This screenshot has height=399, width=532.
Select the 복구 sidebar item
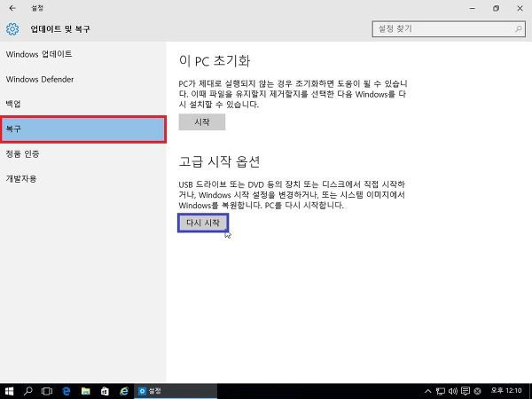click(x=83, y=129)
